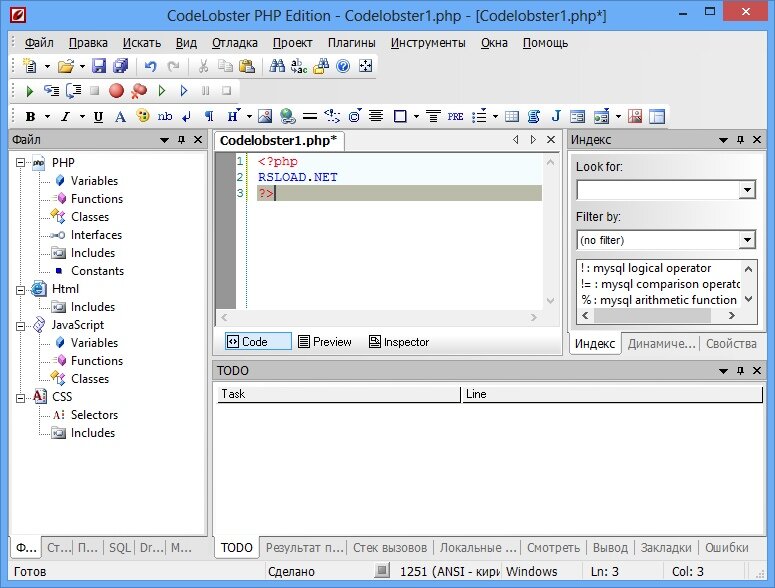
Task: Click the Save All icon
Action: pyautogui.click(x=120, y=66)
